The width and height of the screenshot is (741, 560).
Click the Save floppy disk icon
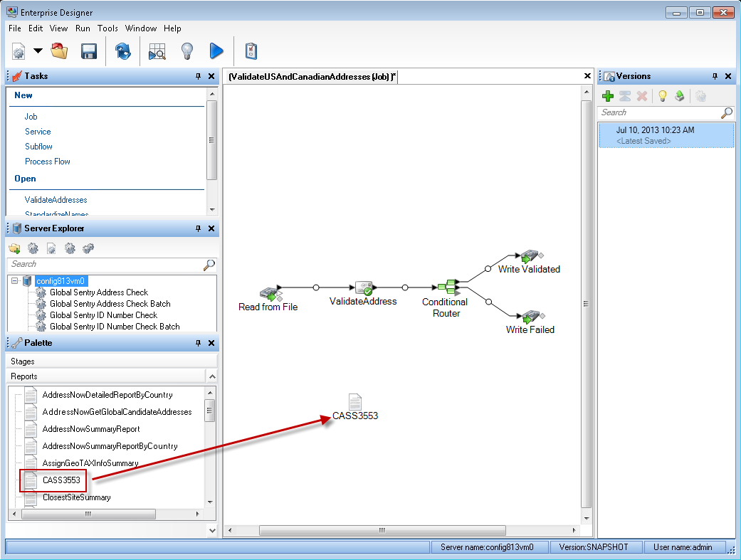[x=89, y=51]
